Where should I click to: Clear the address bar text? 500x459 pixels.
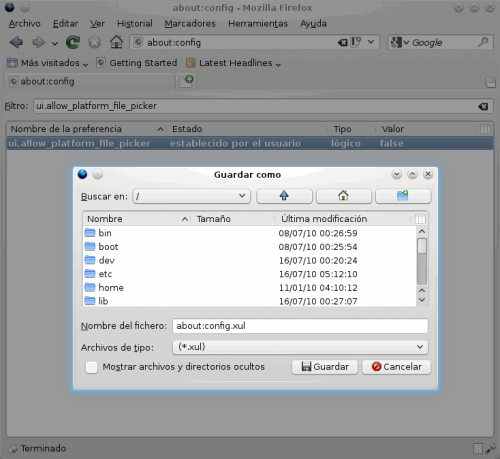point(342,43)
